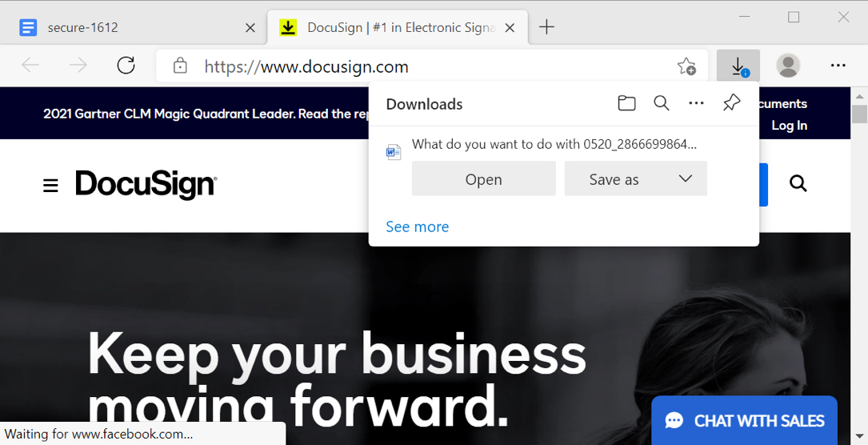Open browser Settings and more menu
The width and height of the screenshot is (868, 445).
click(x=838, y=66)
